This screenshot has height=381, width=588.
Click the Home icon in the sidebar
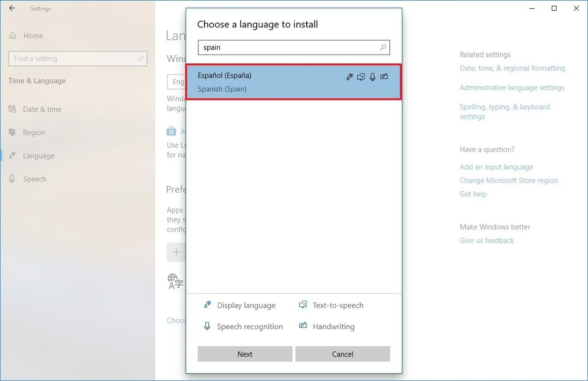coord(13,36)
